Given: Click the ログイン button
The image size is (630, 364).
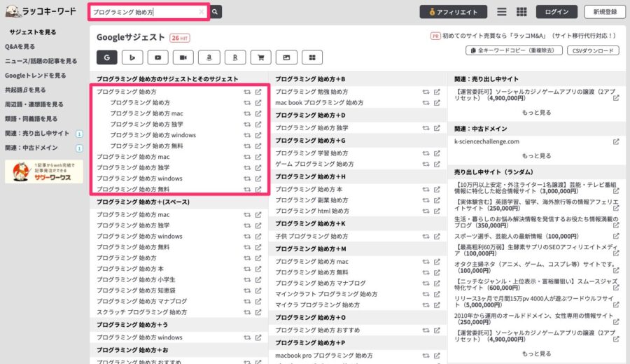Looking at the screenshot, I should click(556, 12).
